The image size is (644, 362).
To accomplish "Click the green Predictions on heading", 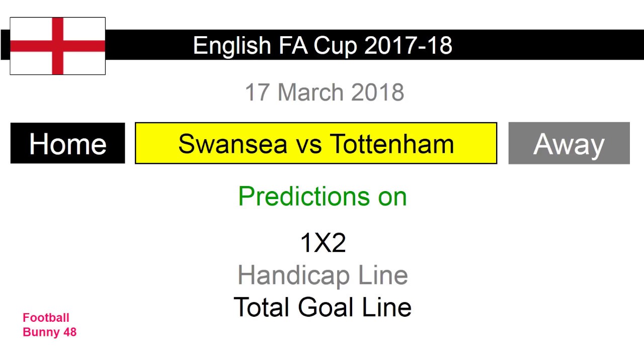I will [322, 196].
